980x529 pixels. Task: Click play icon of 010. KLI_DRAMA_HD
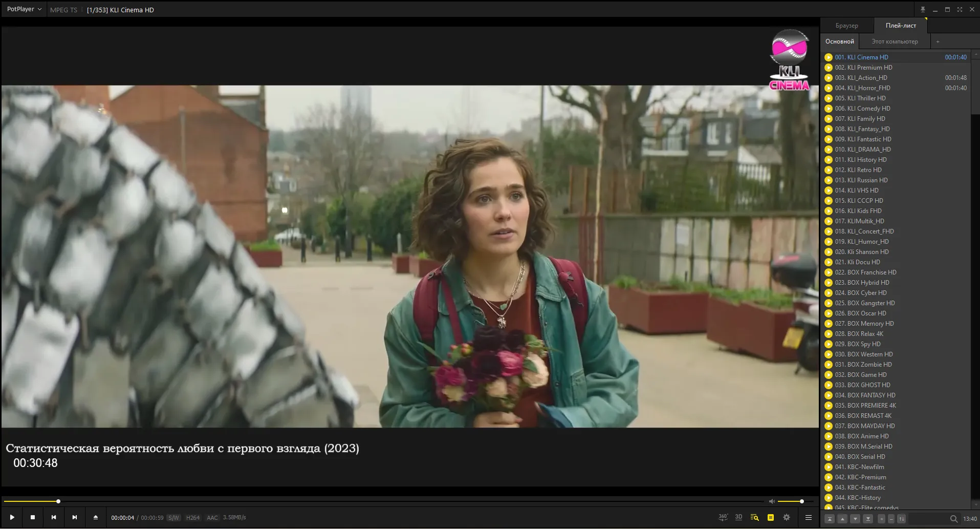click(x=829, y=150)
